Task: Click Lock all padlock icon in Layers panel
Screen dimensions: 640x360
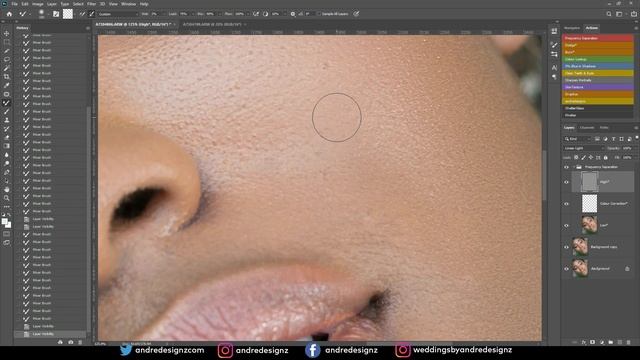Action: pyautogui.click(x=606, y=157)
